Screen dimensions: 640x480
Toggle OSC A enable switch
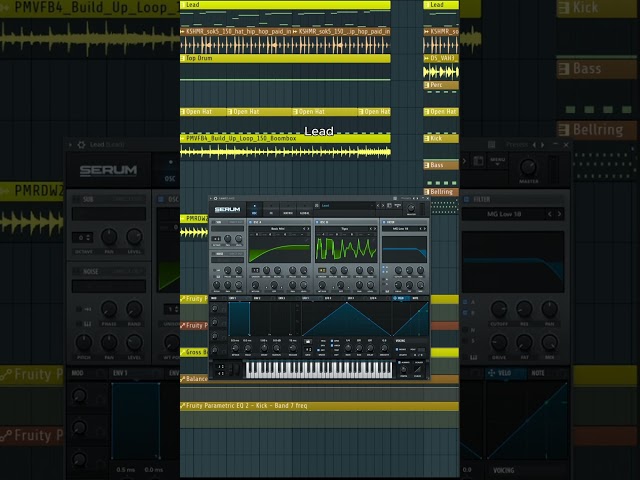coord(250,222)
